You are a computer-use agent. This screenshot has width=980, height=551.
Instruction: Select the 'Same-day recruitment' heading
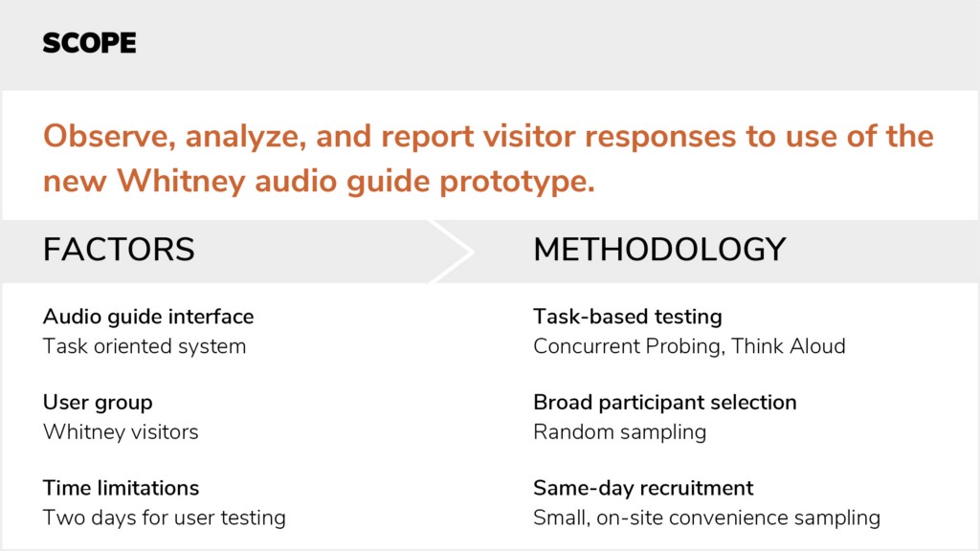click(643, 488)
